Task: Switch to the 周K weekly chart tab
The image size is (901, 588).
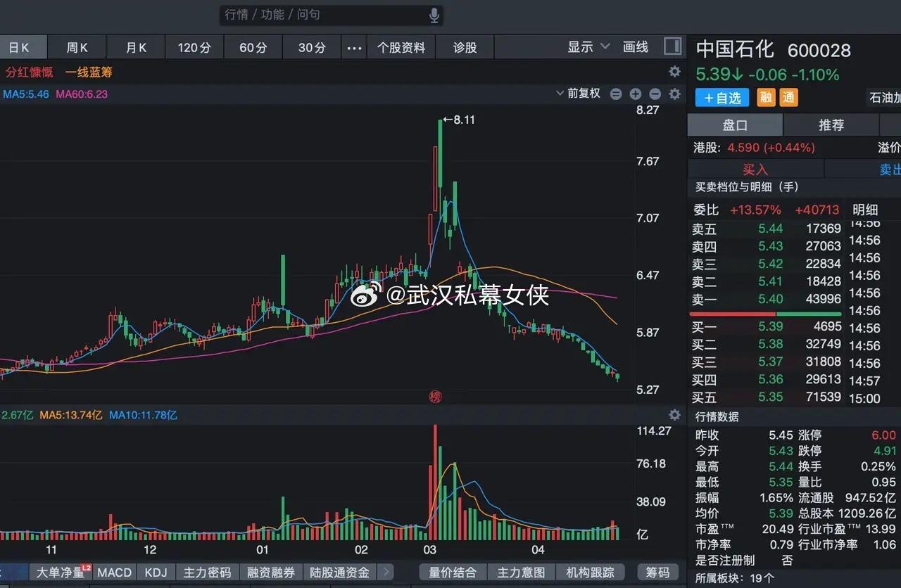Action: (77, 47)
